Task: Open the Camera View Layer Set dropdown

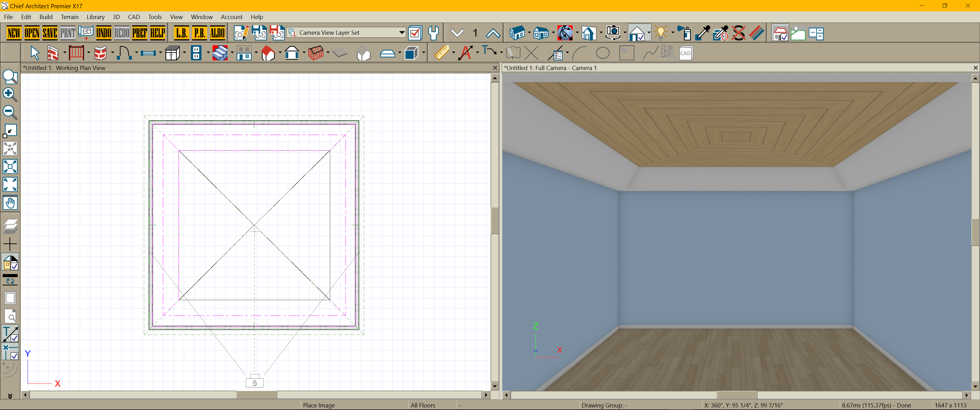Action: pyautogui.click(x=402, y=33)
